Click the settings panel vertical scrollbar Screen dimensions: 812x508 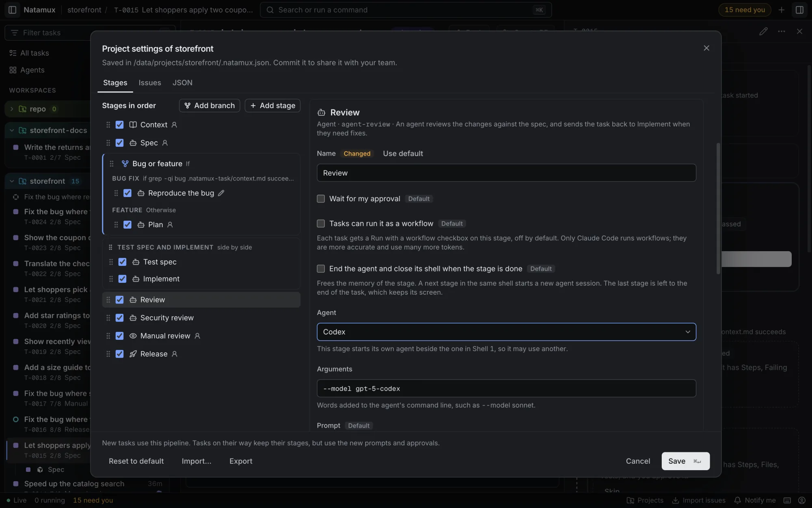coord(718,208)
